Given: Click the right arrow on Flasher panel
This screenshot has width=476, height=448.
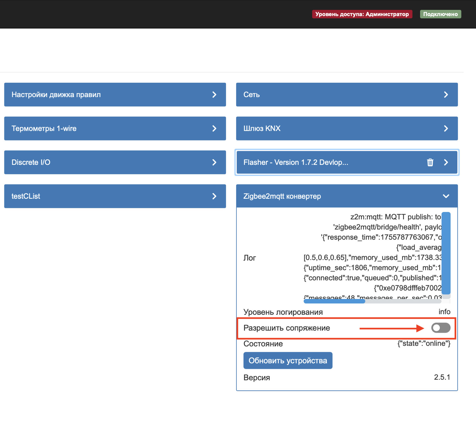Looking at the screenshot, I should (446, 162).
